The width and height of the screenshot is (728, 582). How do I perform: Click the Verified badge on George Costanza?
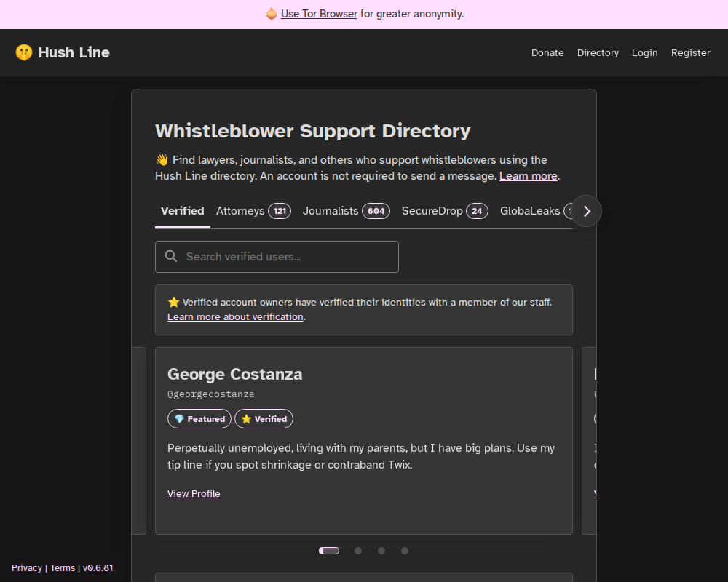click(x=264, y=418)
